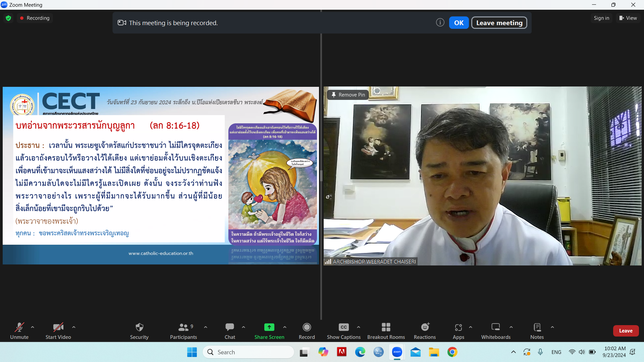Click the red Leave button
Viewport: 644px width, 362px height.
[x=626, y=331]
